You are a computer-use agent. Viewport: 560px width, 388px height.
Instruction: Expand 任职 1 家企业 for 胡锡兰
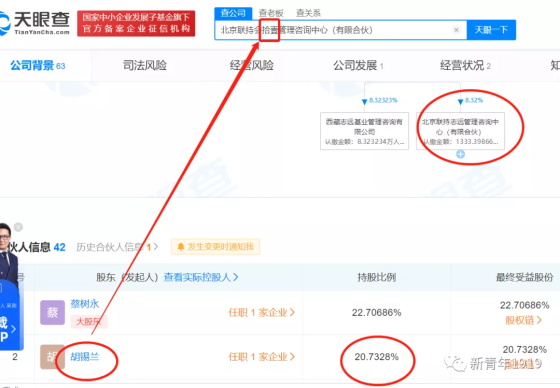coord(262,357)
